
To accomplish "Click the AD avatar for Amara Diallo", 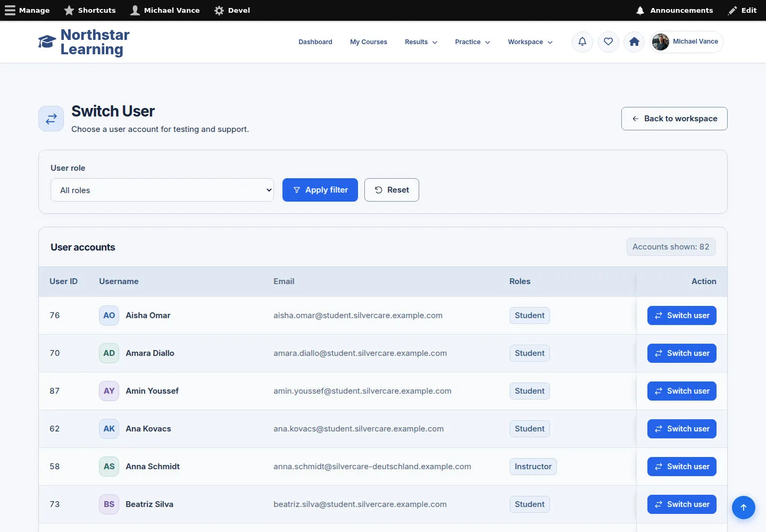I will (109, 353).
